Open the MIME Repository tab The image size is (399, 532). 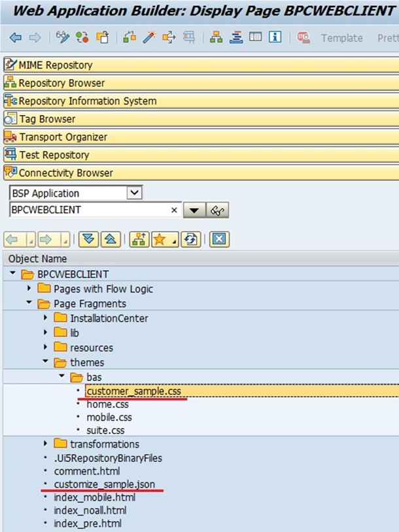click(56, 65)
